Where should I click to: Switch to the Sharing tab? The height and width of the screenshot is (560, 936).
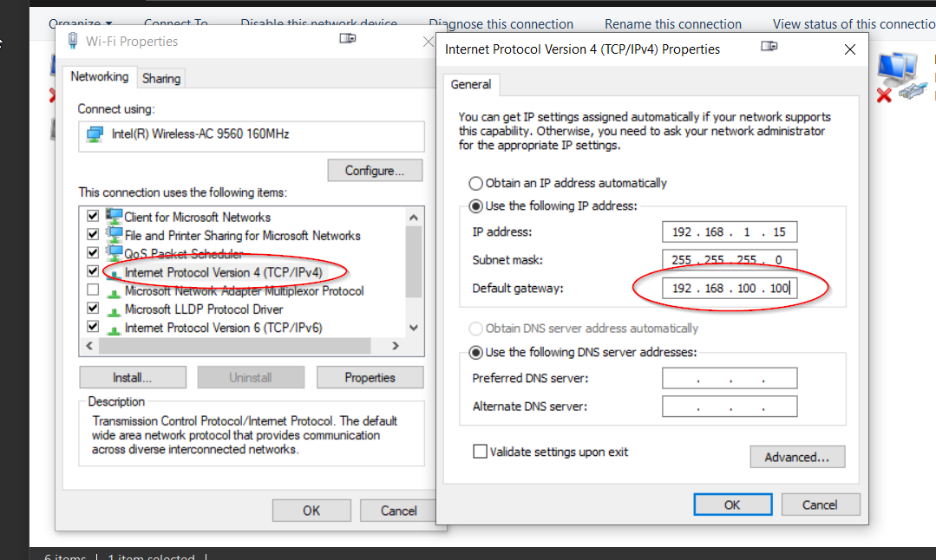coord(160,77)
